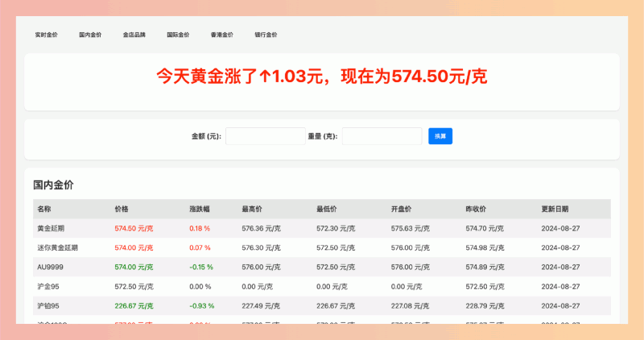Click the -0.15 % change value

click(201, 267)
